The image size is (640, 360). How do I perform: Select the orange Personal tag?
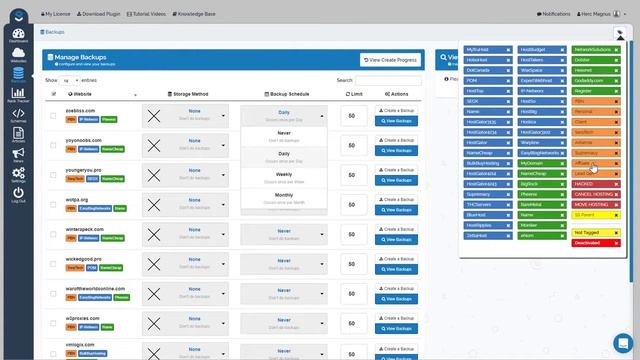tap(596, 111)
